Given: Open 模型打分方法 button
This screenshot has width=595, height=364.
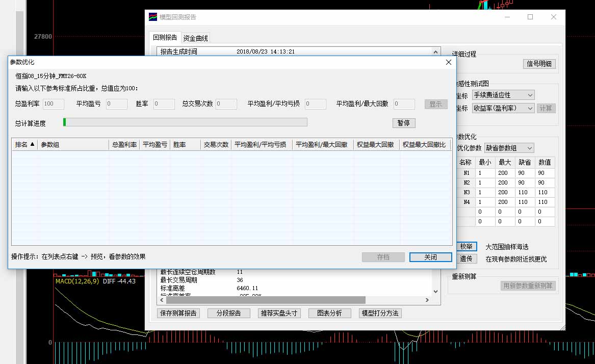Looking at the screenshot, I should pyautogui.click(x=380, y=313).
